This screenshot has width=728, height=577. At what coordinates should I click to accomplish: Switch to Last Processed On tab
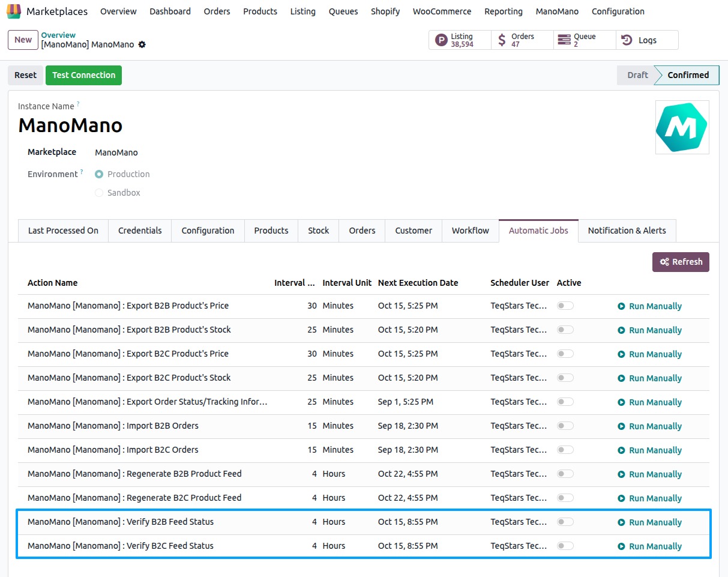(63, 231)
